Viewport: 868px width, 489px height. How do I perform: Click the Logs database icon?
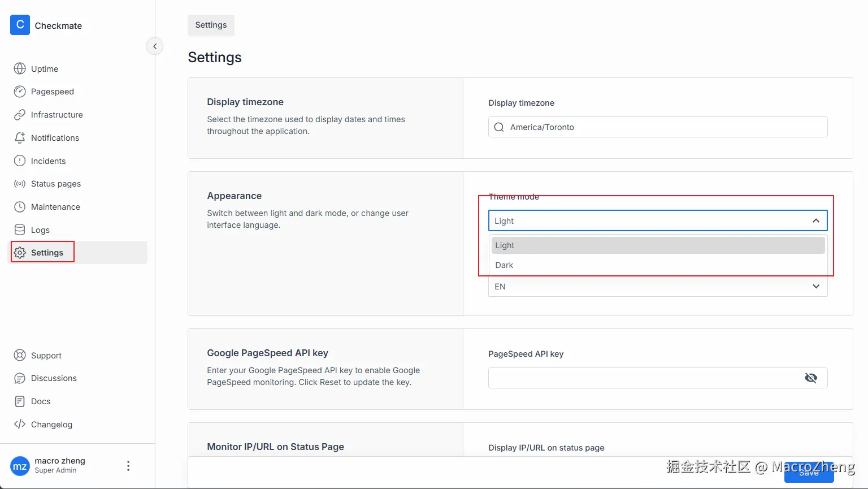(20, 230)
